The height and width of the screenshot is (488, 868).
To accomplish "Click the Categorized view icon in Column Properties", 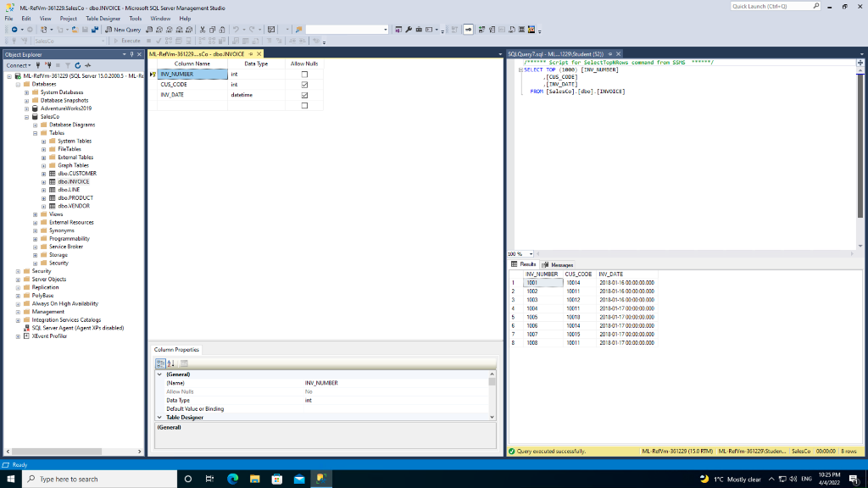I will [x=160, y=363].
